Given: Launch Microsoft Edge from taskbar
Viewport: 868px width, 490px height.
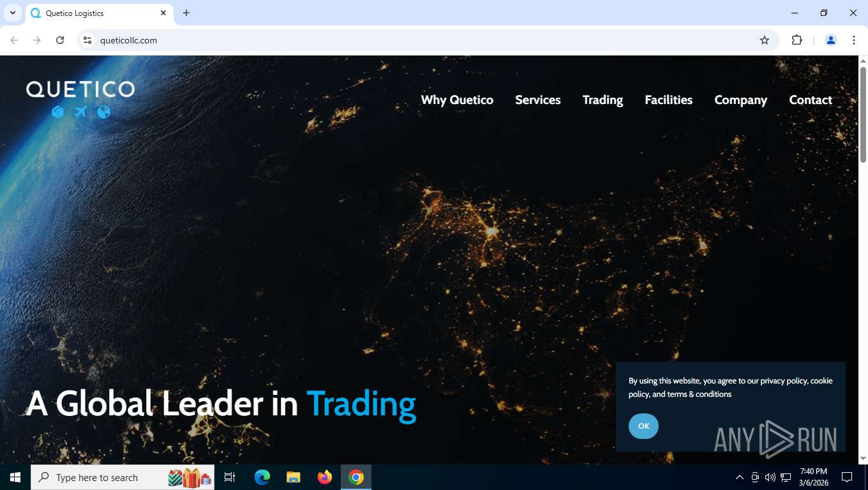Looking at the screenshot, I should (262, 477).
